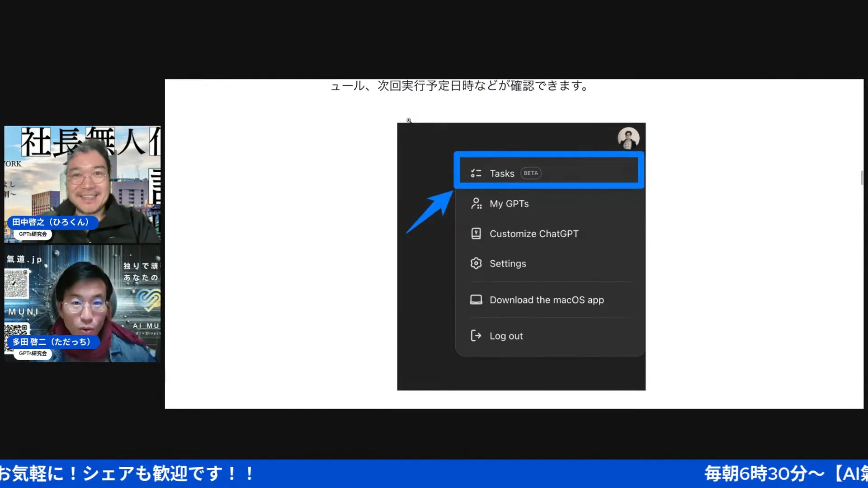This screenshot has width=868, height=488.
Task: Click the page scrollbar thumb on the right edge
Action: 862,178
